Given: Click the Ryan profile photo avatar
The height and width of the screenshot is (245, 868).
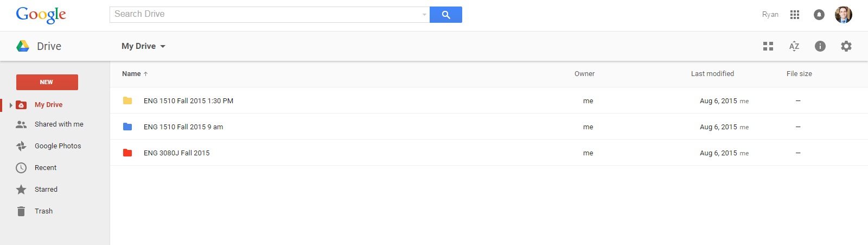Looking at the screenshot, I should tap(844, 15).
